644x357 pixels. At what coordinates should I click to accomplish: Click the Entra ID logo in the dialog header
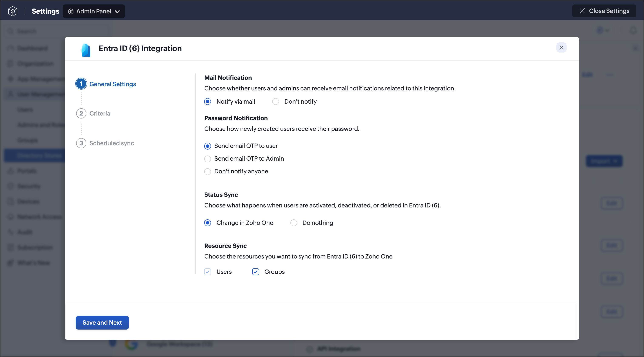click(x=86, y=50)
